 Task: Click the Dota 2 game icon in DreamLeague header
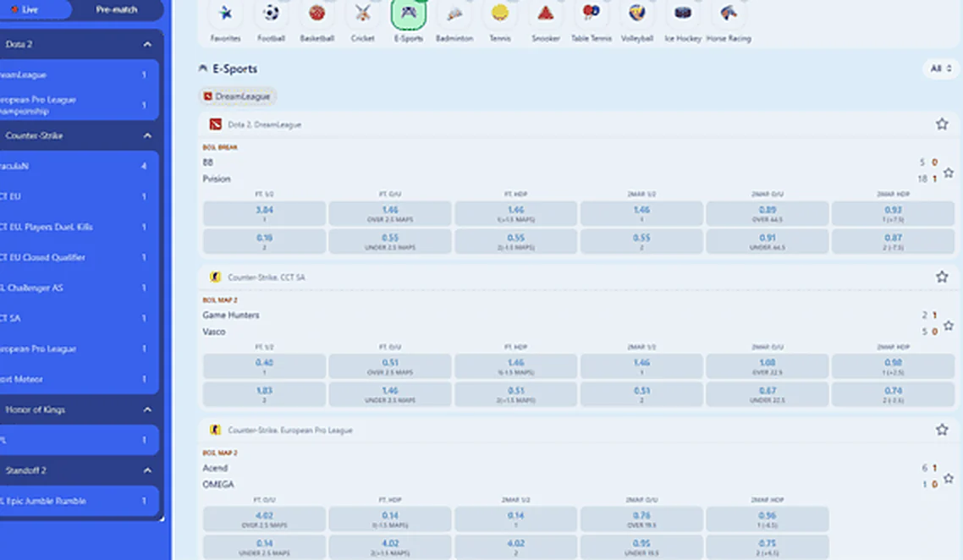coord(215,124)
